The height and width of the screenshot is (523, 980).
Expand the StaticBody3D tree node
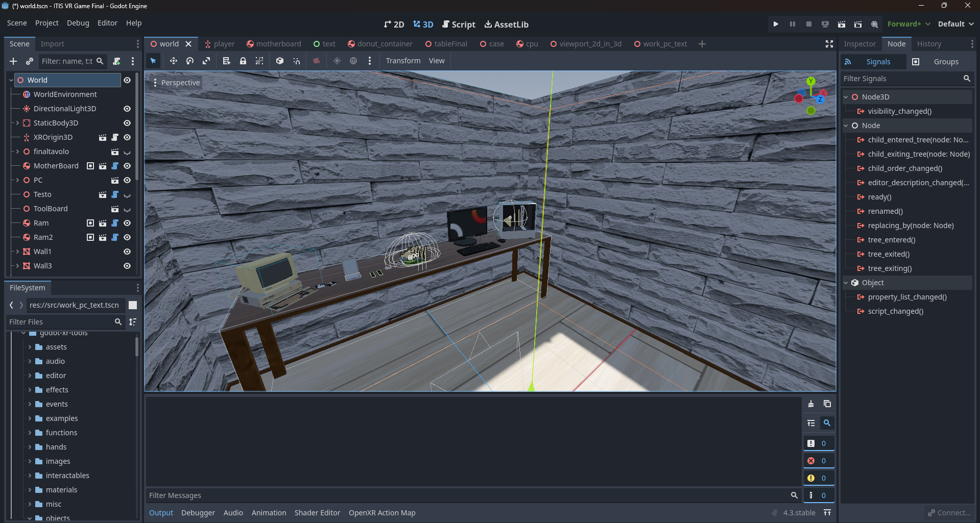pyautogui.click(x=17, y=123)
